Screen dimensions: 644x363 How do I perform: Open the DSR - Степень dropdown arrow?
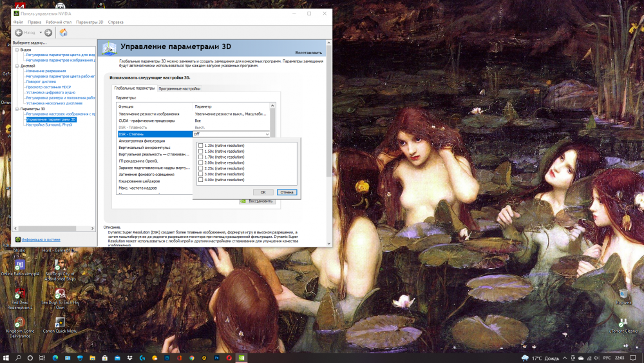click(267, 134)
